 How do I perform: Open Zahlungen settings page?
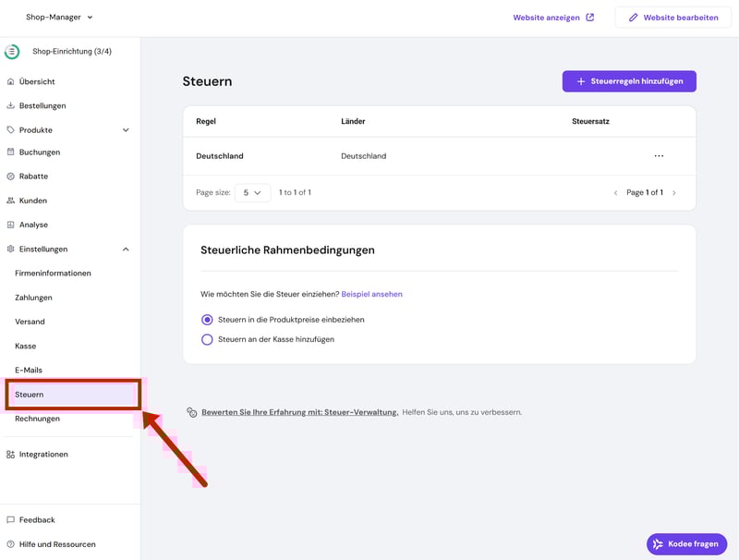pos(33,298)
